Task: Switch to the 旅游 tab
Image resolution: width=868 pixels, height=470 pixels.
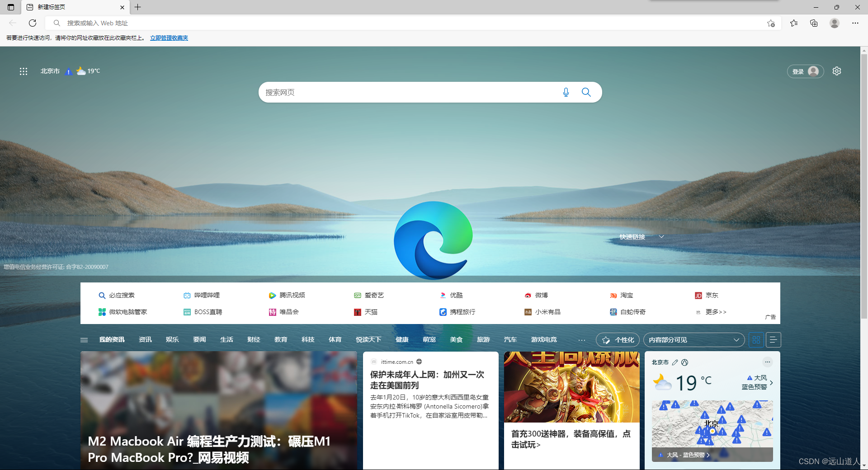Action: coord(483,340)
